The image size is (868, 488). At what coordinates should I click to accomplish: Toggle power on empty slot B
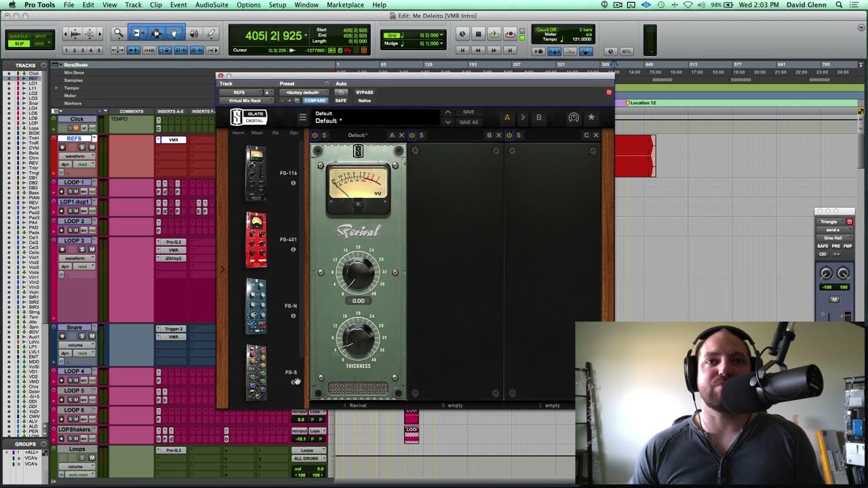pyautogui.click(x=412, y=135)
